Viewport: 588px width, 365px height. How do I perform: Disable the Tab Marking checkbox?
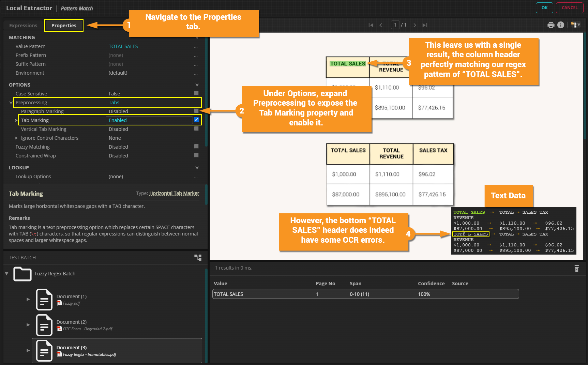tap(196, 120)
